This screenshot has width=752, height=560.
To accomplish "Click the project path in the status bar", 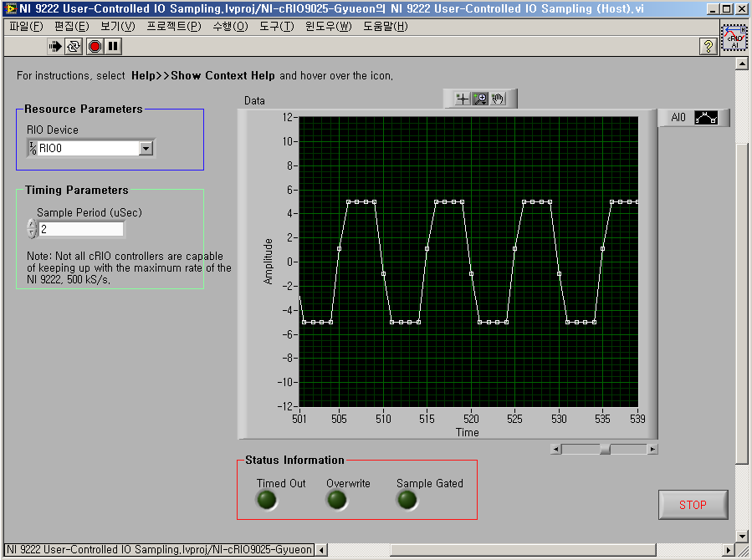I will [159, 549].
